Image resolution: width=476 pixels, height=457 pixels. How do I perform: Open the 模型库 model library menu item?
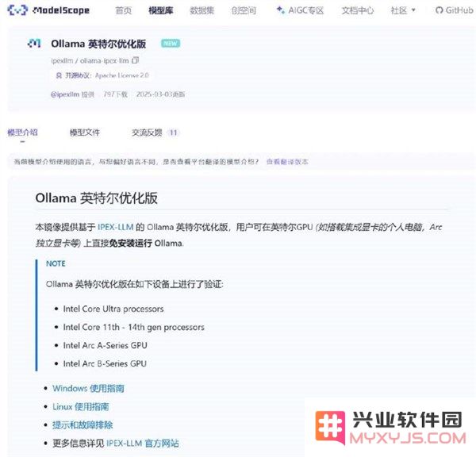pos(160,10)
